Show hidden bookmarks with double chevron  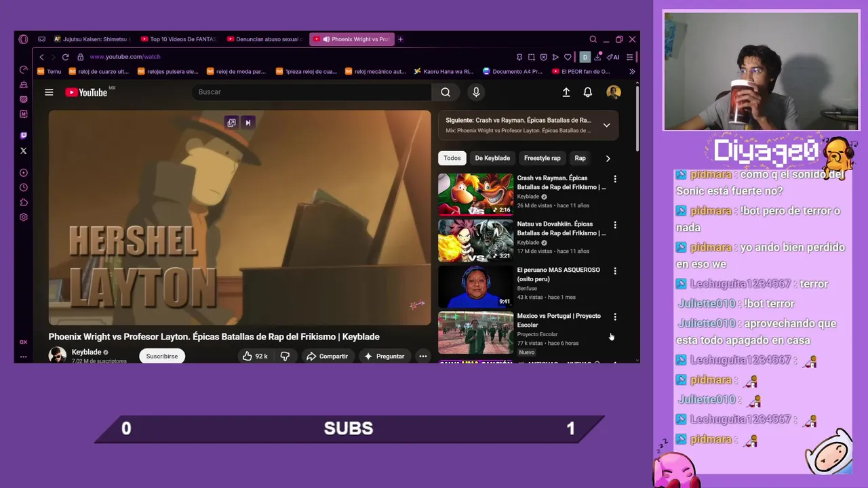coord(632,71)
